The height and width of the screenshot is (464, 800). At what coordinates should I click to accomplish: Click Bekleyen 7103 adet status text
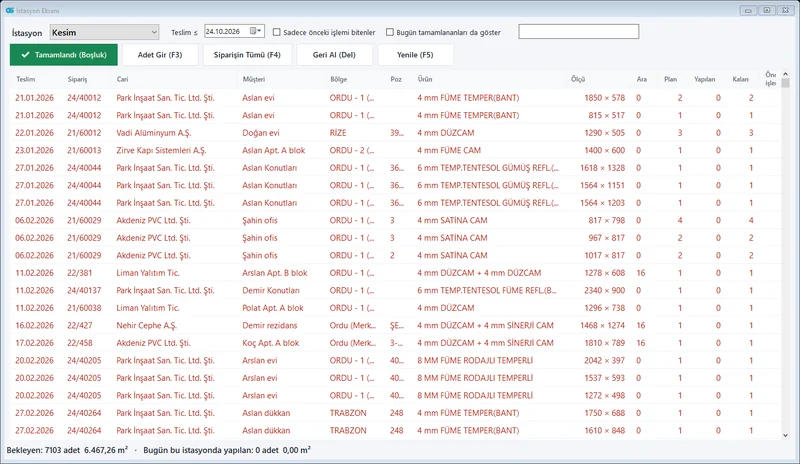67,450
